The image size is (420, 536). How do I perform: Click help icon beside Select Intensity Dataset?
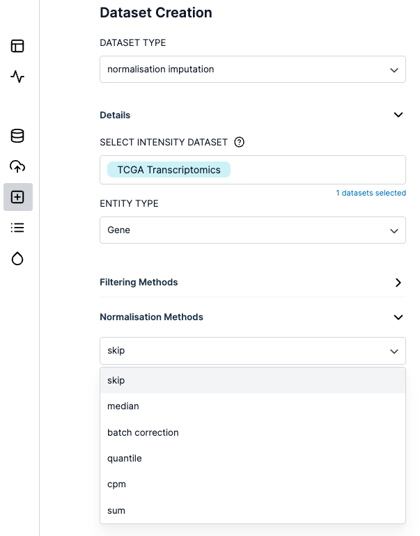coord(239,142)
